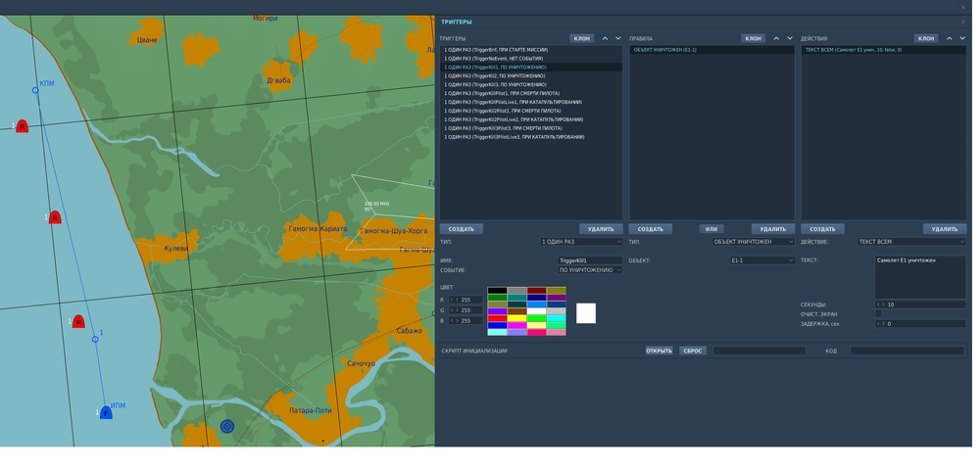Pick the yellow color swatch in palette
980x467 pixels.
coord(516,318)
